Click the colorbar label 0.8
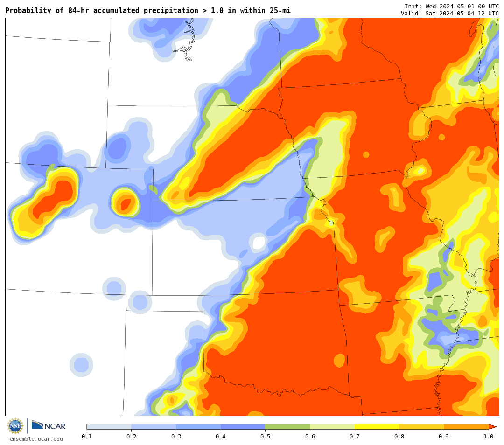 tap(399, 436)
